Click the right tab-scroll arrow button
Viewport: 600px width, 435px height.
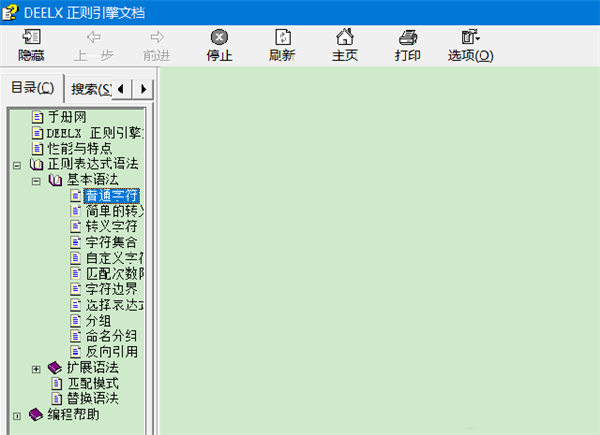(x=143, y=89)
